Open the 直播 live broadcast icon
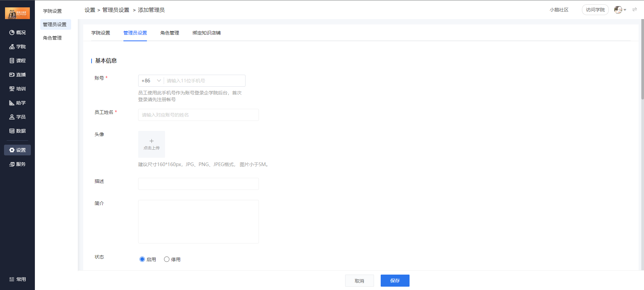This screenshot has height=290, width=644. tap(12, 75)
